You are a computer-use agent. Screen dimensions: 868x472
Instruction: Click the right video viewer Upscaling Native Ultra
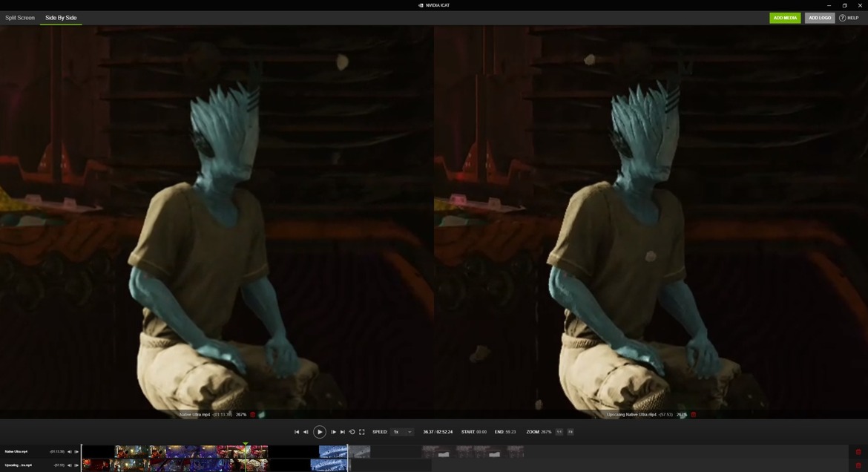pos(651,222)
